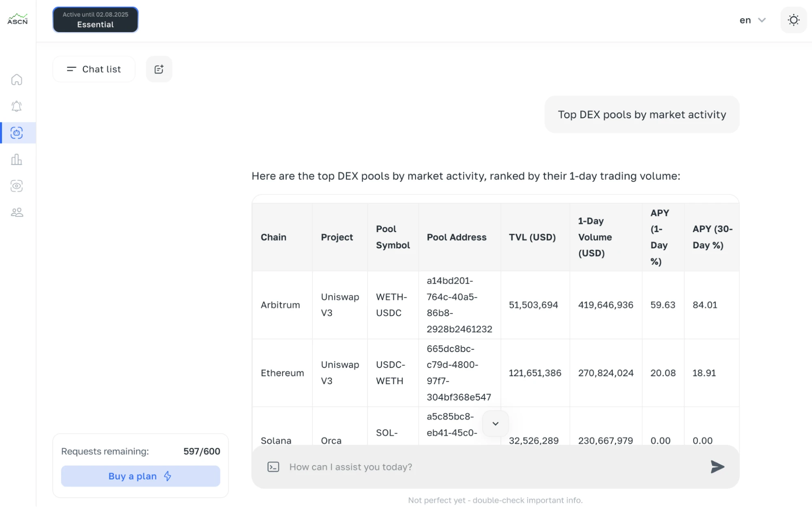Screen dimensions: 812x507
Task: Click the Essential plan badge
Action: pyautogui.click(x=95, y=20)
